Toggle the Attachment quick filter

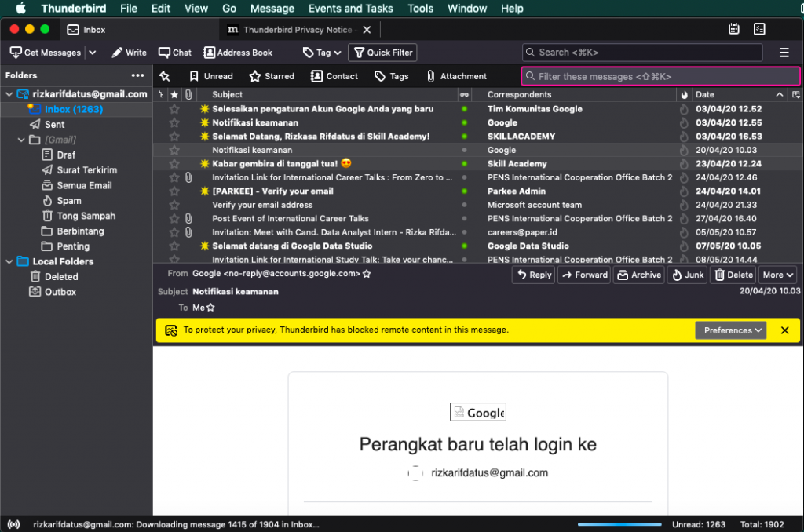coord(456,76)
